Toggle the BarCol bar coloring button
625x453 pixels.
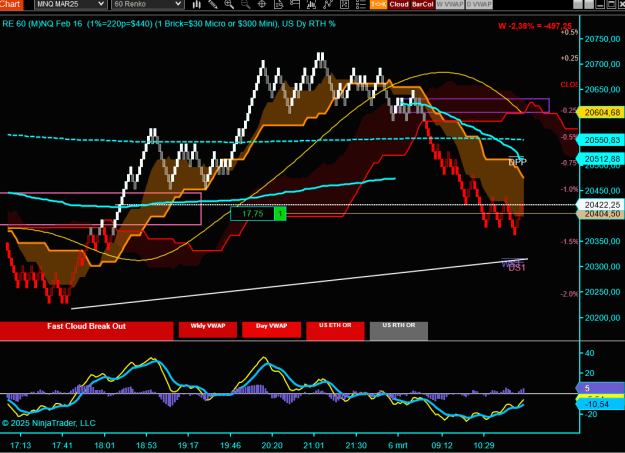click(x=423, y=4)
